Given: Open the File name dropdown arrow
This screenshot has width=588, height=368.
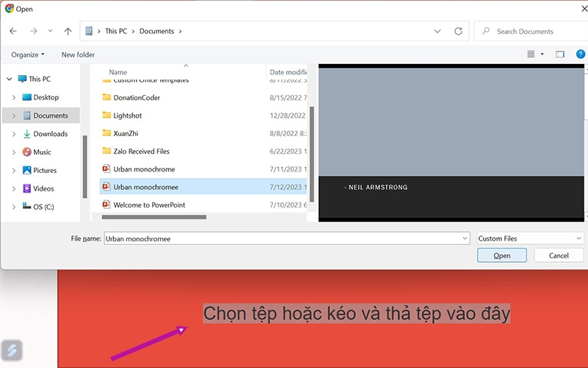Looking at the screenshot, I should 465,238.
